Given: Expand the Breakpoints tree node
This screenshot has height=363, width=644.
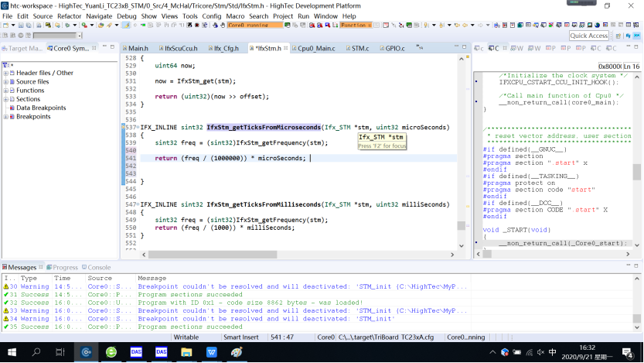Looking at the screenshot, I should point(5,117).
